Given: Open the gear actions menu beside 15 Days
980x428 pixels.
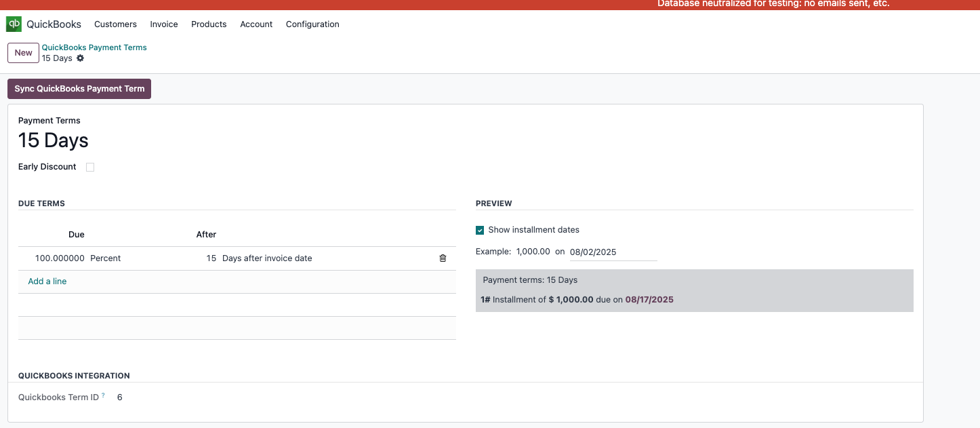Looking at the screenshot, I should click(80, 58).
